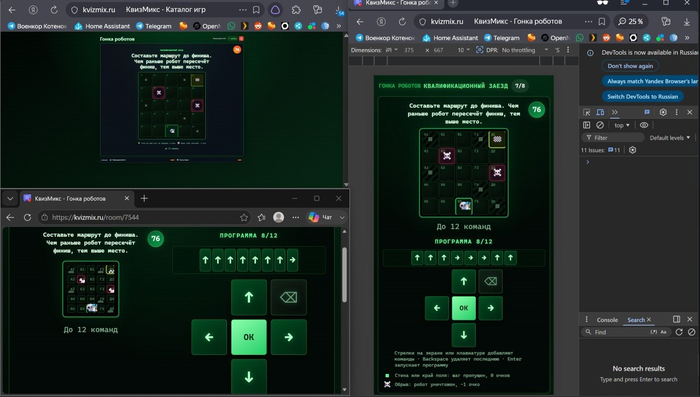Click 'Switch DevTools to Russian' button
700x397 pixels.
642,96
